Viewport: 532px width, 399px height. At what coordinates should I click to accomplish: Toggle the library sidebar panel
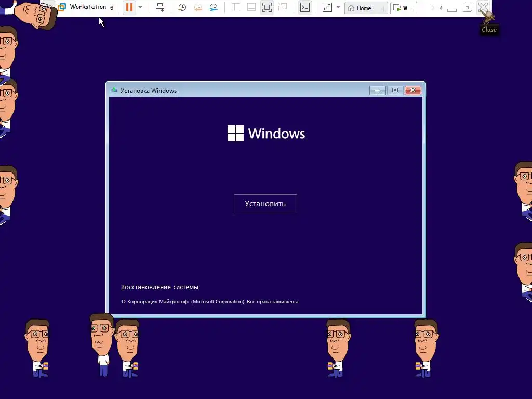pyautogui.click(x=235, y=7)
